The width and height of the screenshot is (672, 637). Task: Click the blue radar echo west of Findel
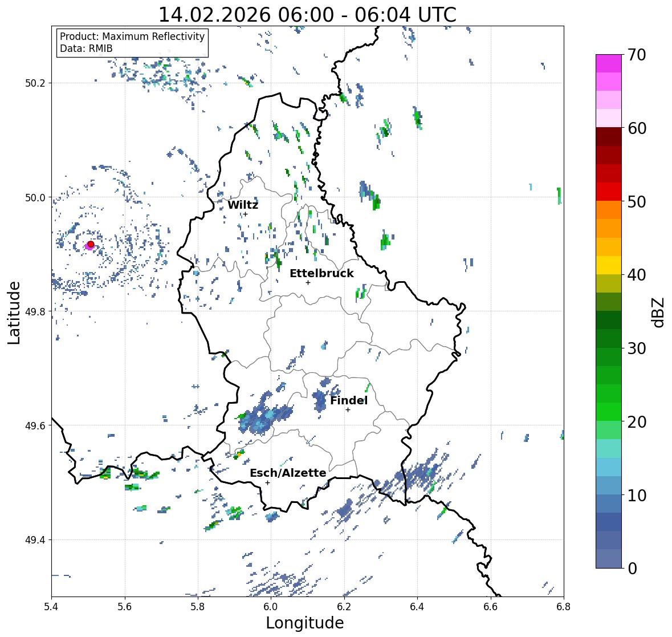click(x=320, y=400)
